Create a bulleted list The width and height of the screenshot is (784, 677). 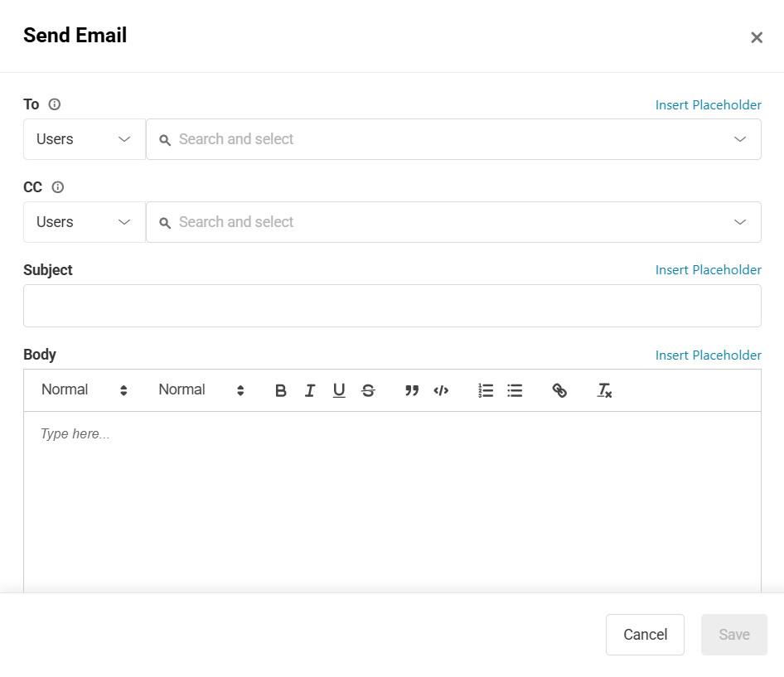coord(515,390)
